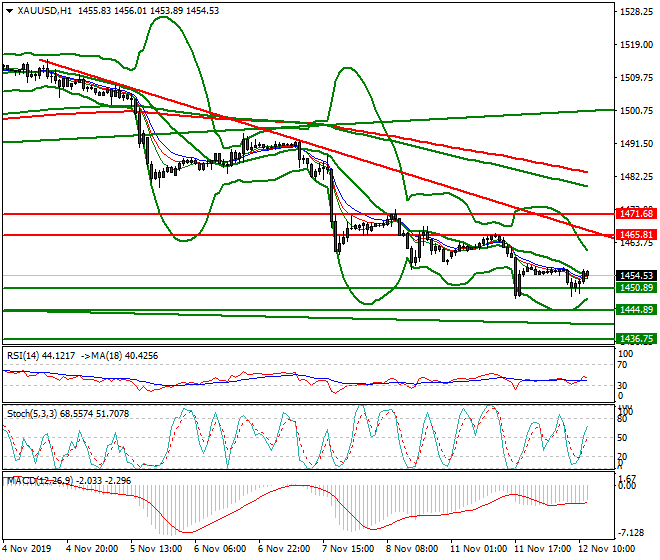Click the 8 Nov 08:00 time axis label
Screen dimensions: 660x560
[412, 549]
